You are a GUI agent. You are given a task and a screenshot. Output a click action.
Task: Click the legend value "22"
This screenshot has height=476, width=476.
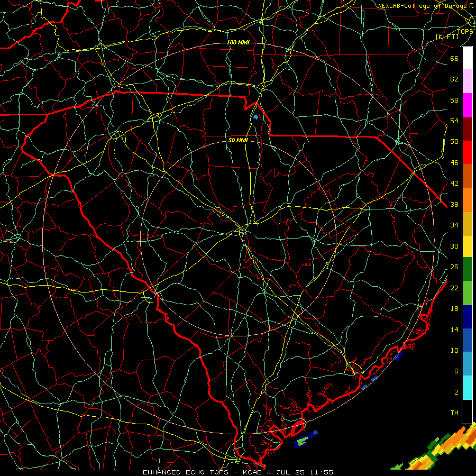pos(454,288)
